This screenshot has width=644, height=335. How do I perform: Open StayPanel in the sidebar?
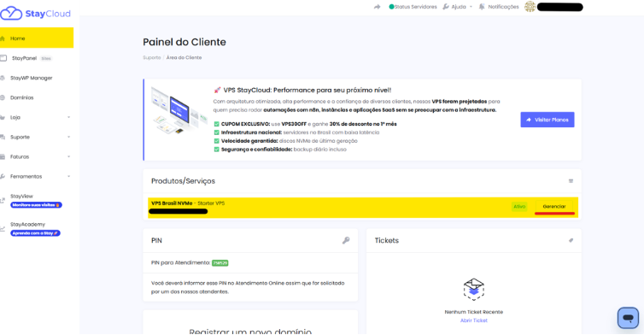(x=24, y=58)
